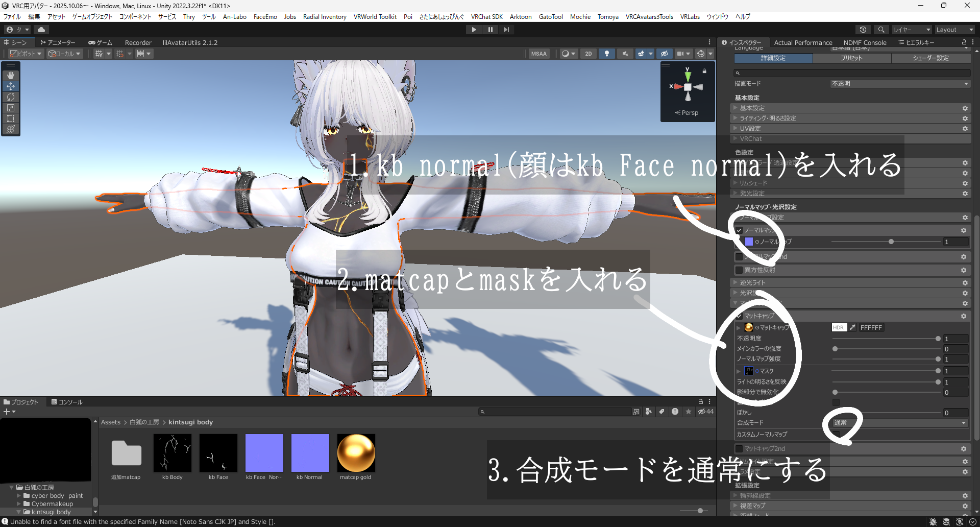Screen dimensions: 980x527
Task: Switch to the コンソール tab
Action: tap(67, 402)
